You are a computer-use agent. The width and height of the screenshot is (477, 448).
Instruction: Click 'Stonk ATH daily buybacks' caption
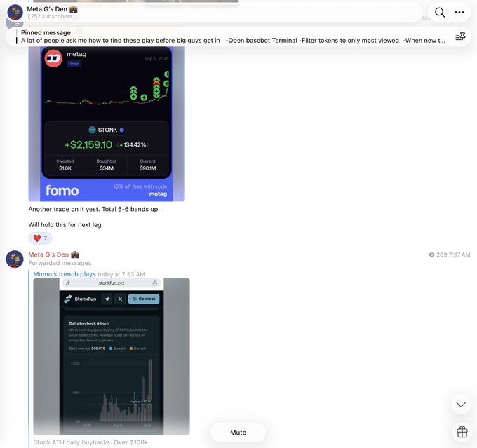[91, 442]
